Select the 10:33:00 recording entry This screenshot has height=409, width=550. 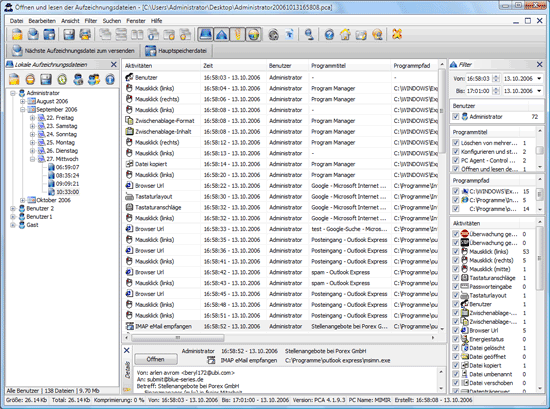click(67, 192)
